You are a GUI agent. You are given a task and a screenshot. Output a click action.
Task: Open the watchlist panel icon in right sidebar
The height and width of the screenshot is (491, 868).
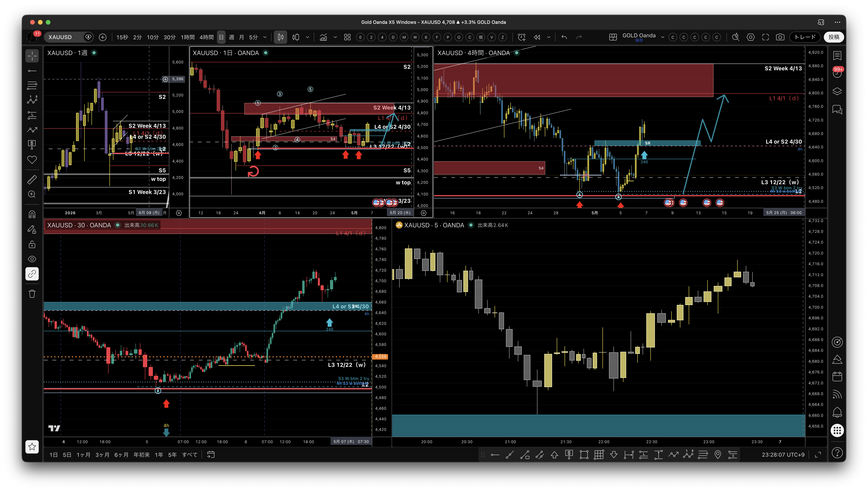coord(837,55)
